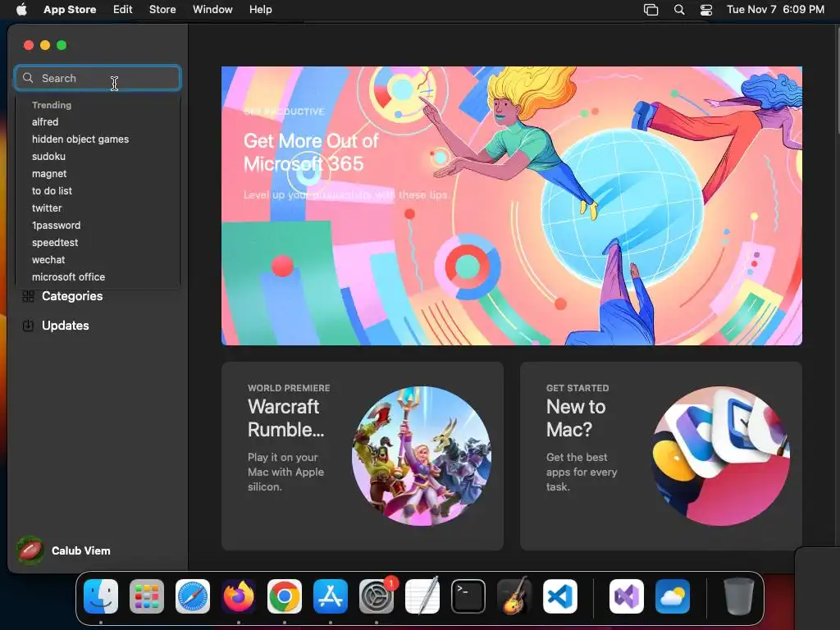The width and height of the screenshot is (840, 630).
Task: Choose "wechat" from trending list
Action: coord(48,260)
